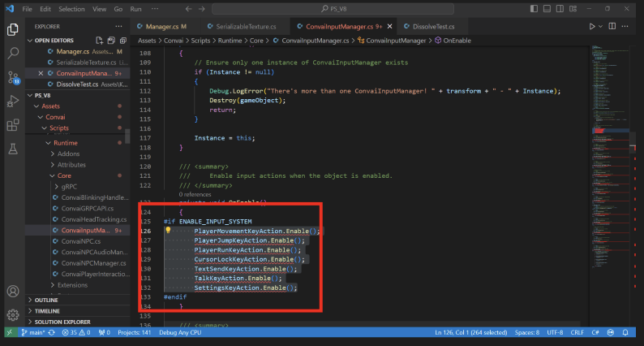Click Projects: 141 in status bar
Image resolution: width=644 pixels, height=346 pixels.
click(x=135, y=332)
